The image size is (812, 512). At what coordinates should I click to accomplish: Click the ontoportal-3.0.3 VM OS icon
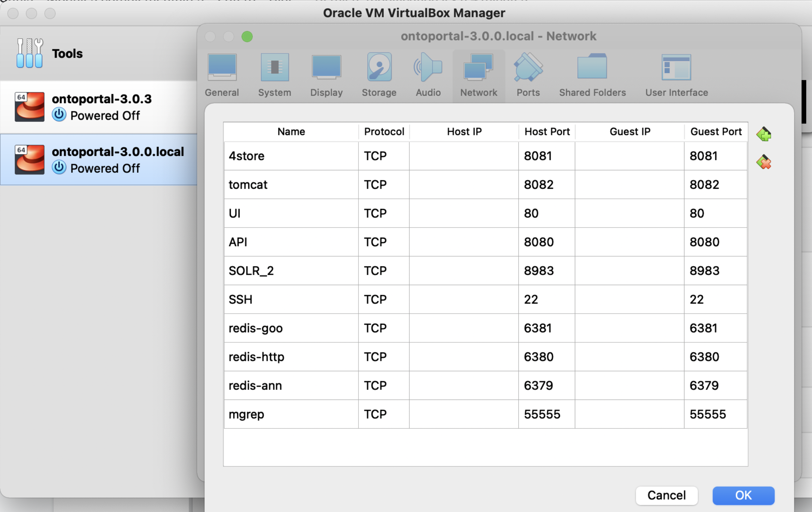(29, 107)
